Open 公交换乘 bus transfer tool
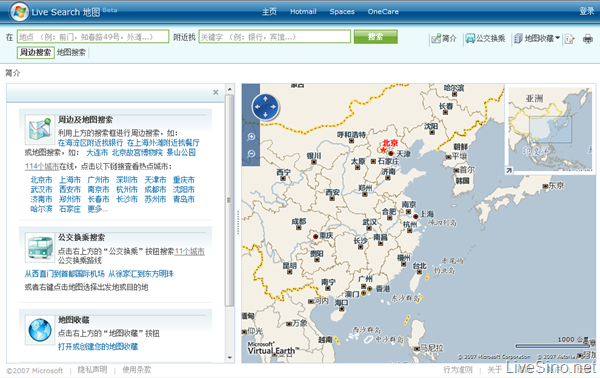This screenshot has width=600, height=378. pyautogui.click(x=485, y=38)
